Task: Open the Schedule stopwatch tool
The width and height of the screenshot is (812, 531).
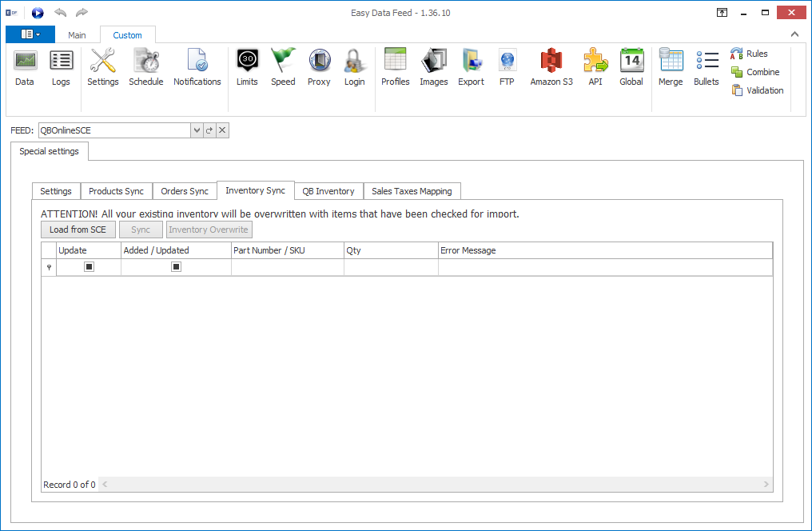Action: pyautogui.click(x=146, y=67)
